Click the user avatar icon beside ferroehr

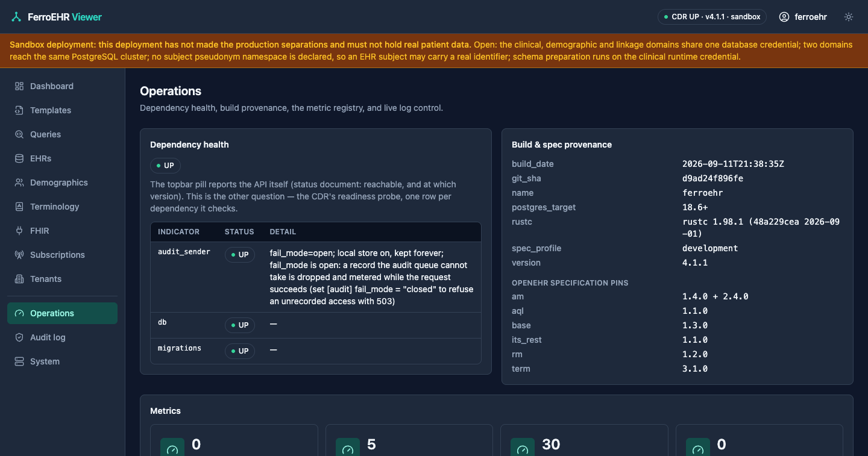click(784, 17)
